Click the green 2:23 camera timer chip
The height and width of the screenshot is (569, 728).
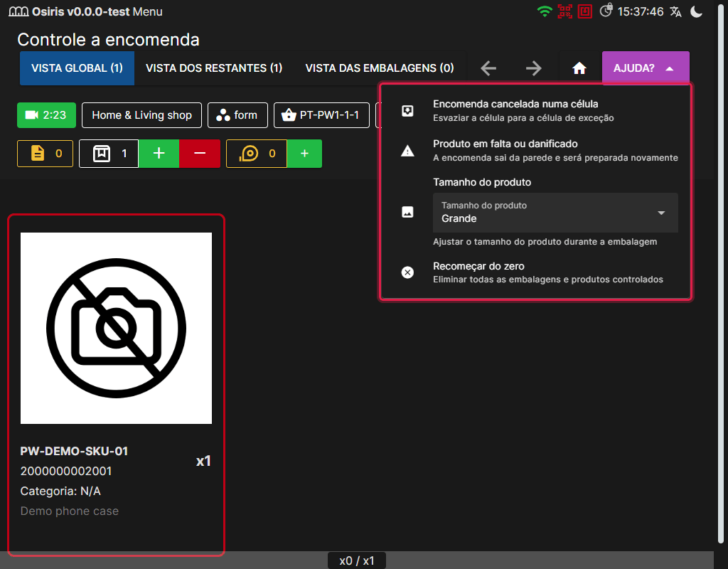click(x=46, y=115)
